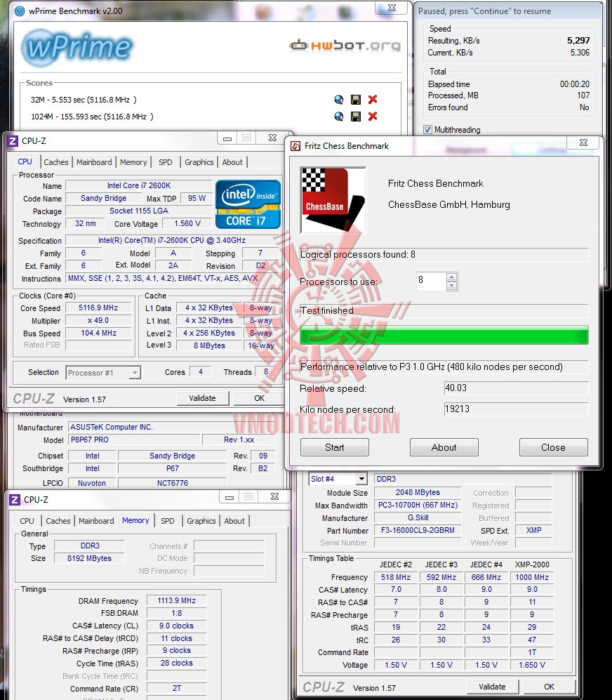Click the XMP-2000 voltage 1.650 V cell
This screenshot has height=700, width=612.
click(532, 665)
